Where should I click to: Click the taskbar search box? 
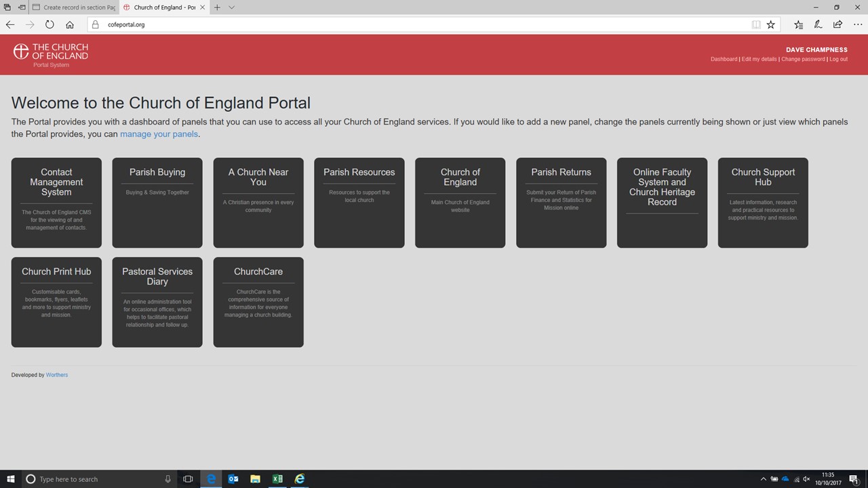point(98,479)
